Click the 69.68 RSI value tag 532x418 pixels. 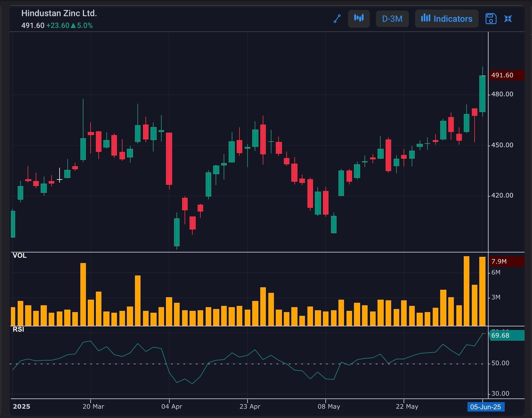[507, 335]
